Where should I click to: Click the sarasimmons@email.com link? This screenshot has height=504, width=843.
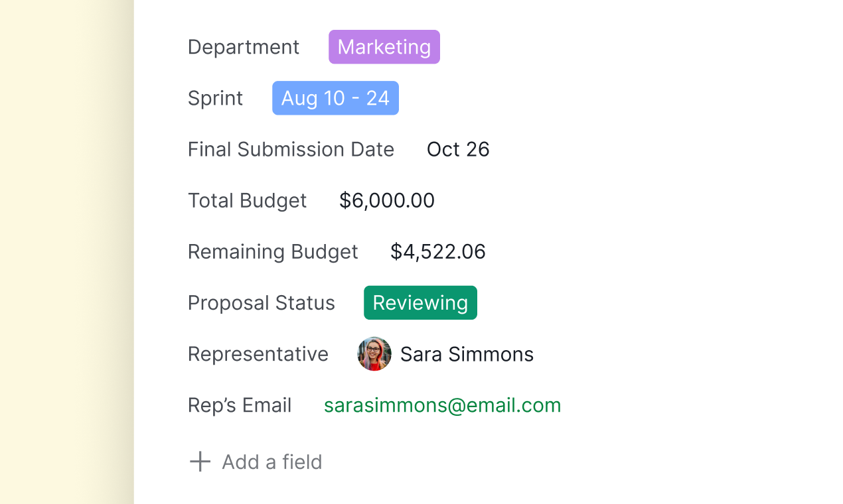[442, 405]
